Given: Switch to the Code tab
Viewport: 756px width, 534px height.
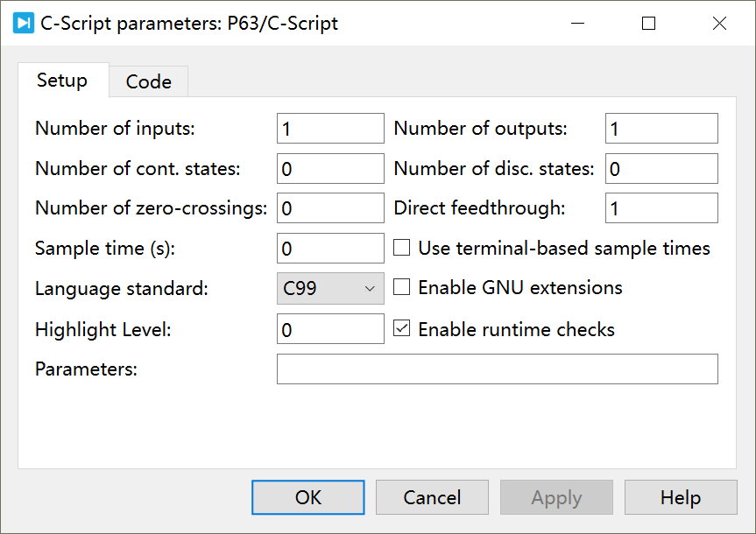Looking at the screenshot, I should point(148,81).
